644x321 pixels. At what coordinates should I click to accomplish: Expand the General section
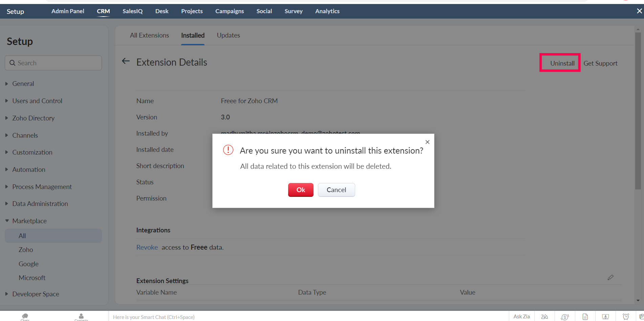coord(23,84)
